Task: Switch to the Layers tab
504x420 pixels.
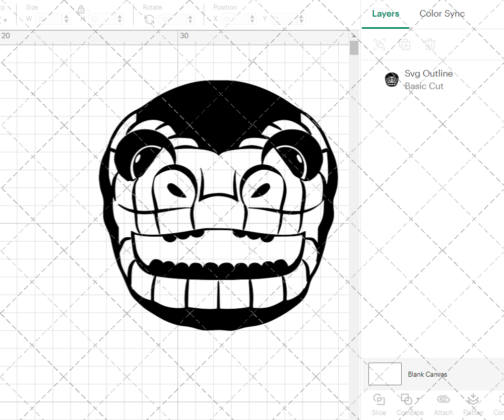Action: [x=386, y=14]
